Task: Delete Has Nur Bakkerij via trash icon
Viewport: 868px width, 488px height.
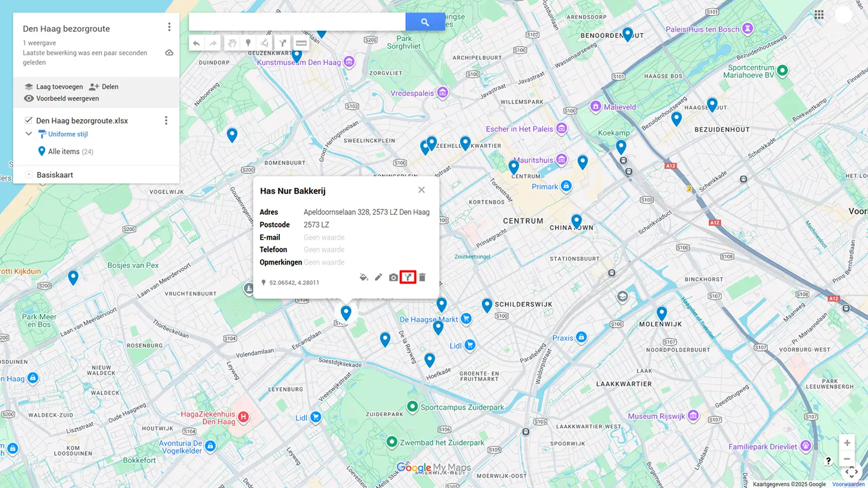Action: [x=421, y=277]
